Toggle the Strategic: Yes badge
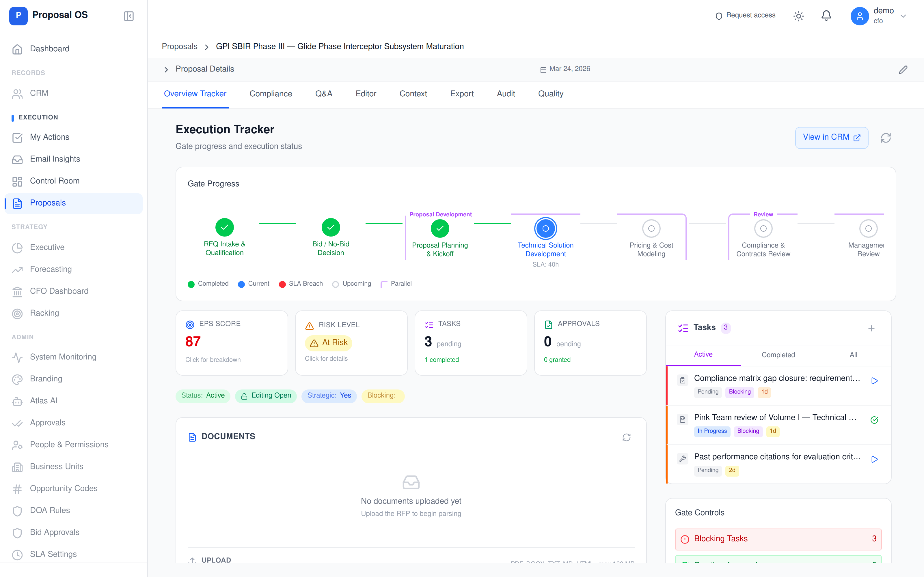The height and width of the screenshot is (577, 924). coord(329,396)
